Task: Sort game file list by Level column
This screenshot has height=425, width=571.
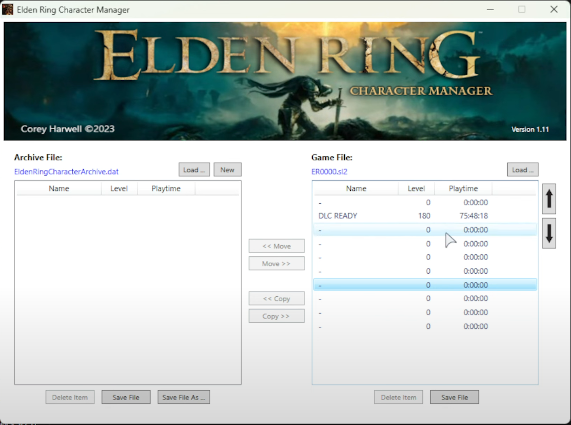Action: (416, 188)
